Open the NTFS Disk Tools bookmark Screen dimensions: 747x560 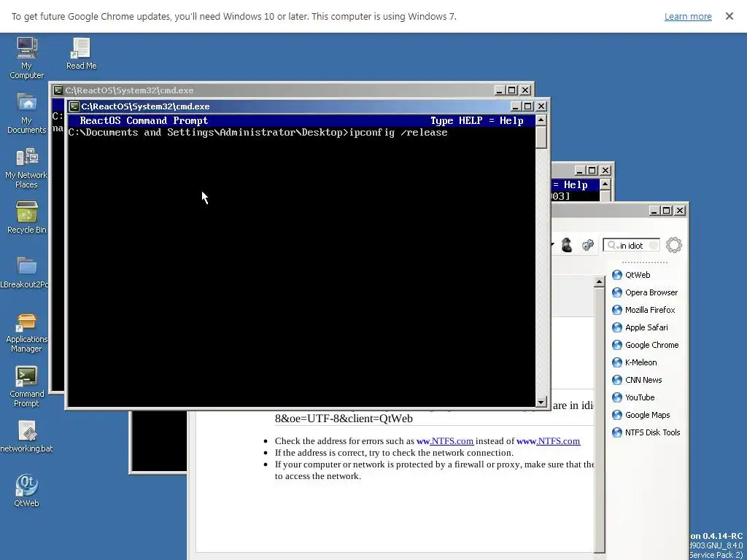(646, 432)
